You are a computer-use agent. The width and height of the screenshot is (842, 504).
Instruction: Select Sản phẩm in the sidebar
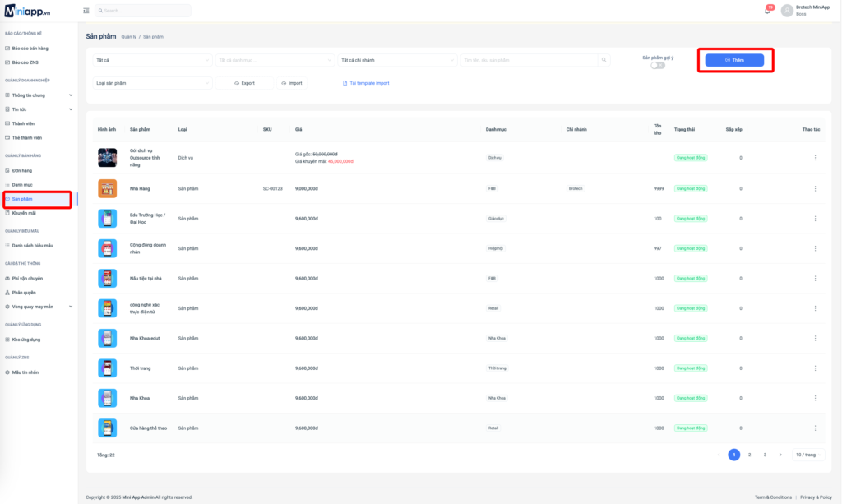(38, 199)
